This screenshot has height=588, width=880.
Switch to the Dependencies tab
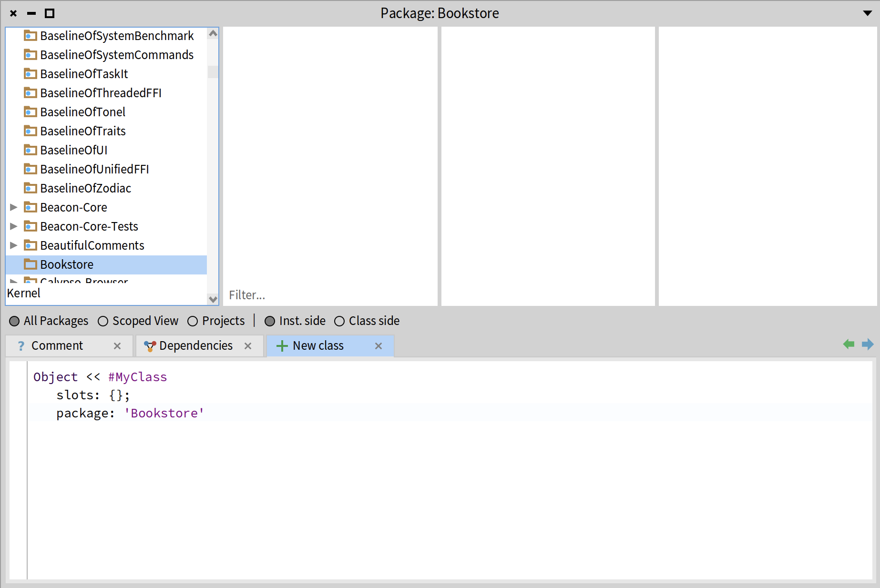pos(195,346)
